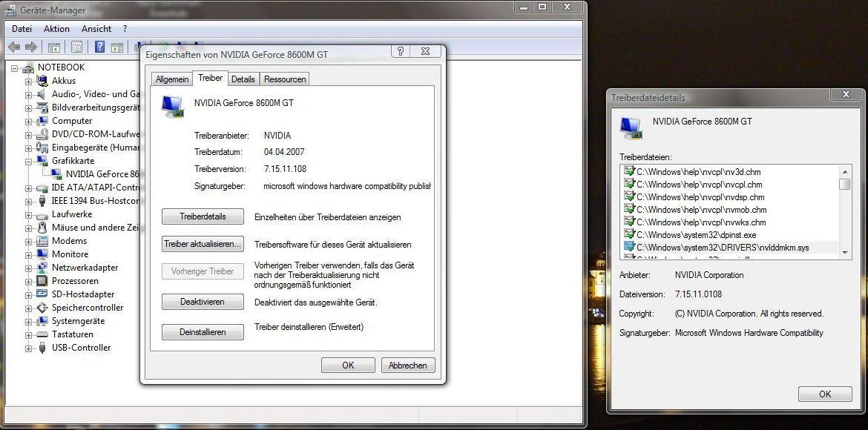The image size is (868, 430).
Task: Expand the Prozessoren tree node
Action: pyautogui.click(x=28, y=281)
